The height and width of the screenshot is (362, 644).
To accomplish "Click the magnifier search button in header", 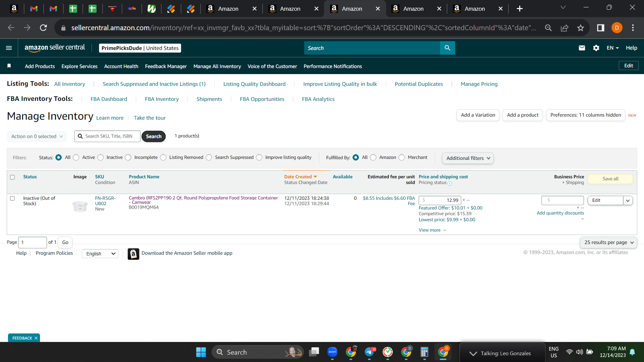I will [447, 48].
